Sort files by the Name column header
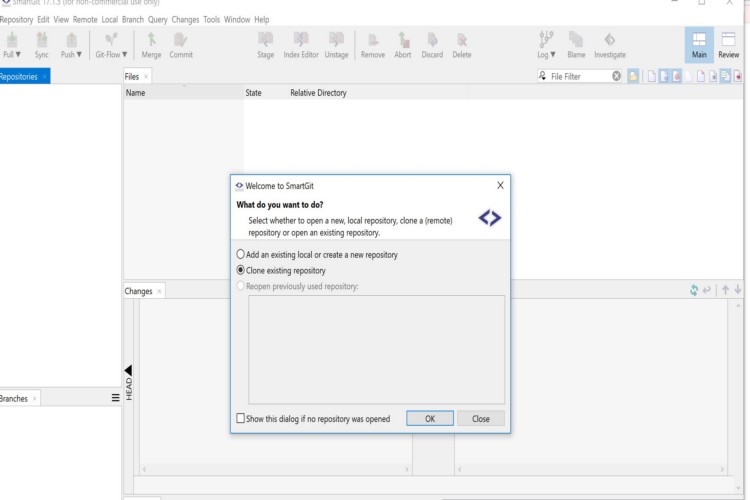Image resolution: width=750 pixels, height=500 pixels. [184, 93]
